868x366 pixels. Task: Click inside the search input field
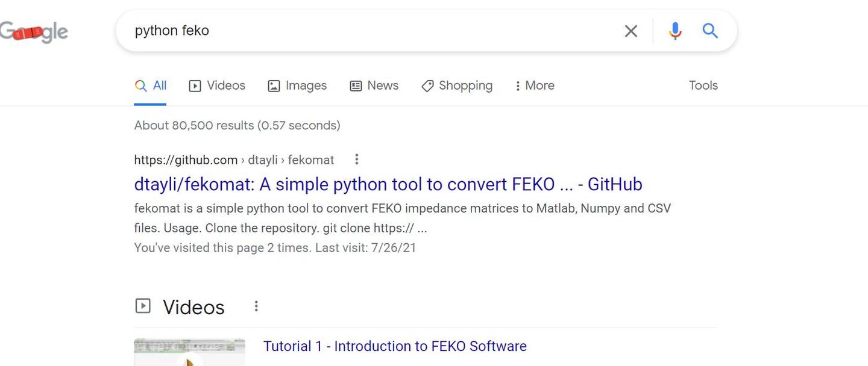click(x=362, y=30)
